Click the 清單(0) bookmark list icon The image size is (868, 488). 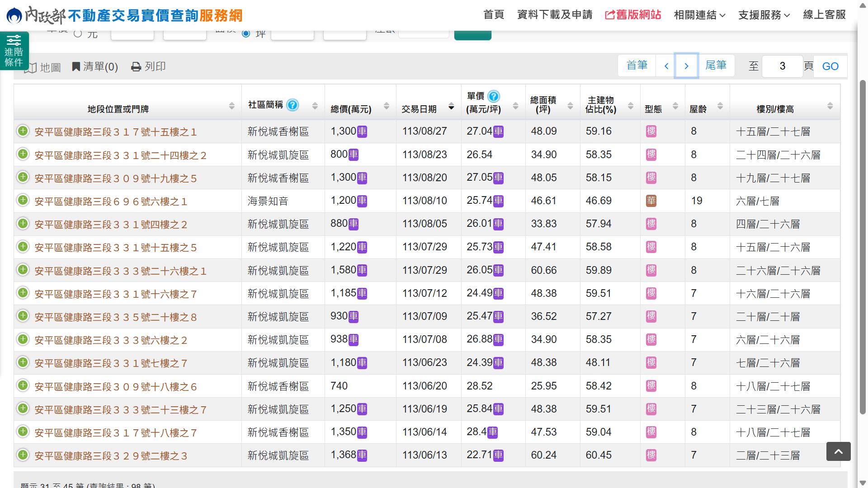pyautogui.click(x=76, y=67)
